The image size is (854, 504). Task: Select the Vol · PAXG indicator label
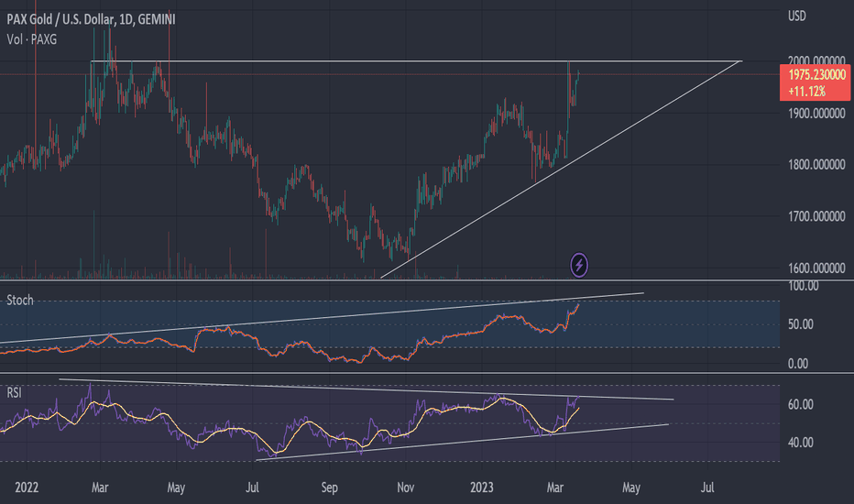coord(33,38)
